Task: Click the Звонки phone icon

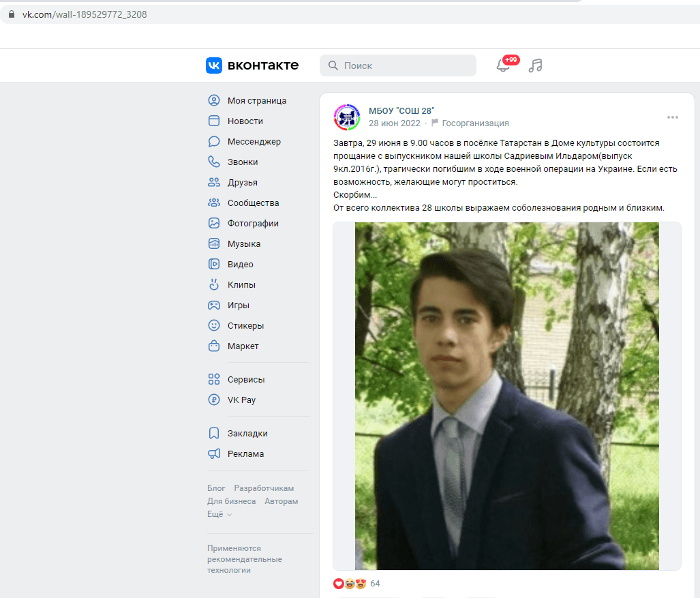Action: coord(214,162)
